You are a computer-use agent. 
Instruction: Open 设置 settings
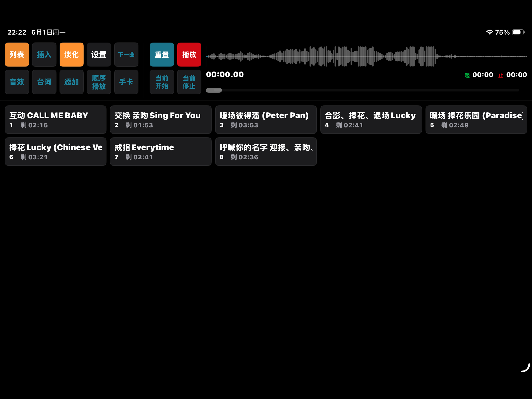[x=99, y=55]
